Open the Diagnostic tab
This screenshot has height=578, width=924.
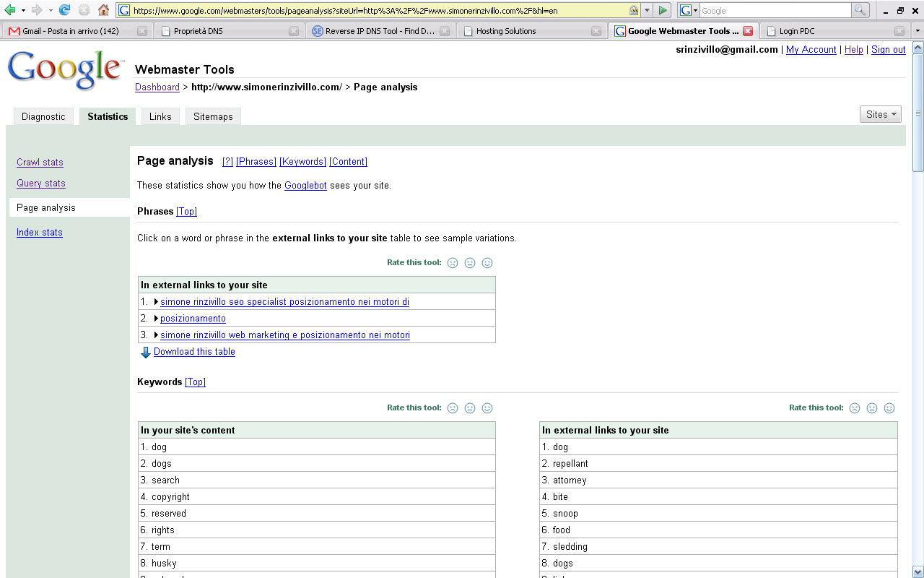(x=43, y=116)
